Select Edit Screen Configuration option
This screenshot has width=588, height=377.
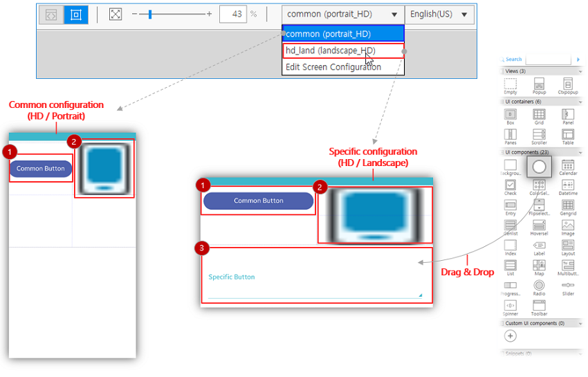click(x=333, y=67)
